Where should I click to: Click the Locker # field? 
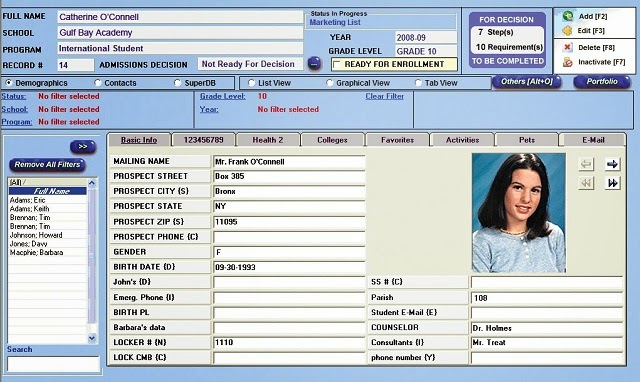[289, 342]
